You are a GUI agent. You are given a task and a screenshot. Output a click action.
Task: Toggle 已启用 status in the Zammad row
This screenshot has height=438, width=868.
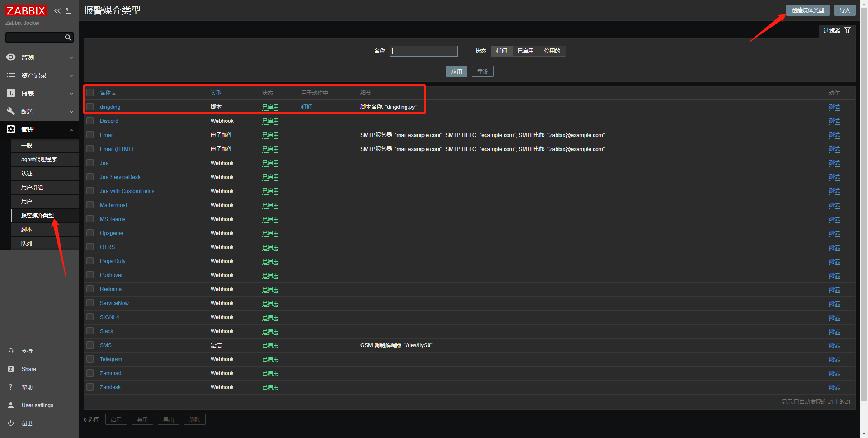(x=270, y=373)
